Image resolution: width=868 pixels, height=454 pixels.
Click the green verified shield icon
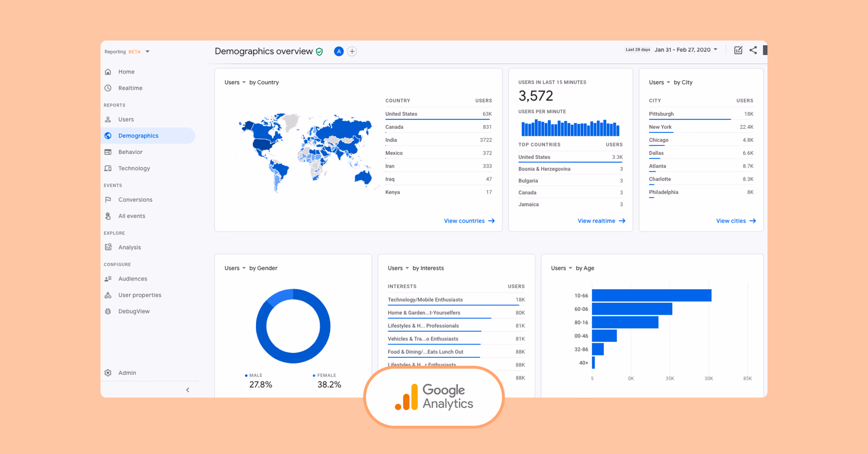[x=320, y=52]
